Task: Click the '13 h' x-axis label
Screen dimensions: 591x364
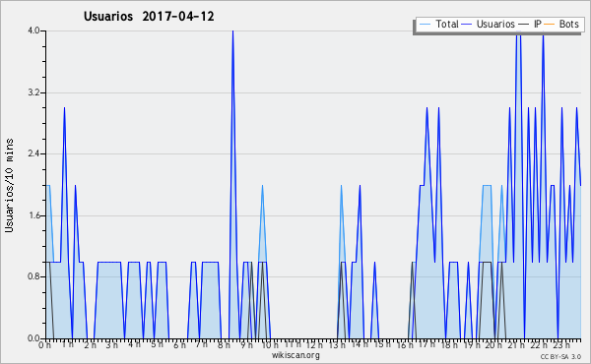Action: [336, 345]
